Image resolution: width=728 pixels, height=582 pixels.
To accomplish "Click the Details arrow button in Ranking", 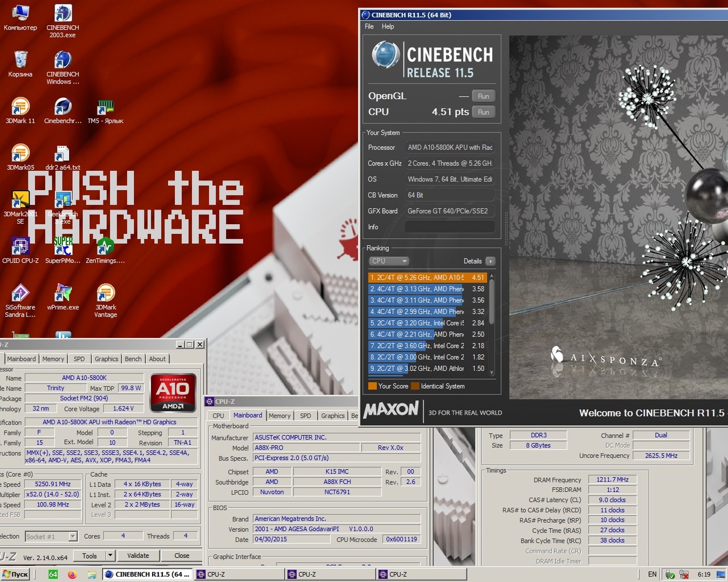I will 490,261.
